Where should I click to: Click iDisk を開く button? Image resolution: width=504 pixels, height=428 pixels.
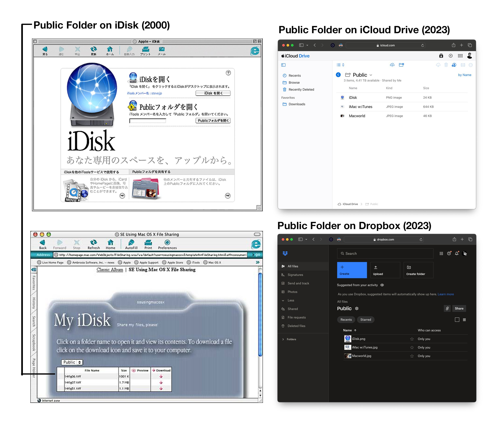(213, 93)
